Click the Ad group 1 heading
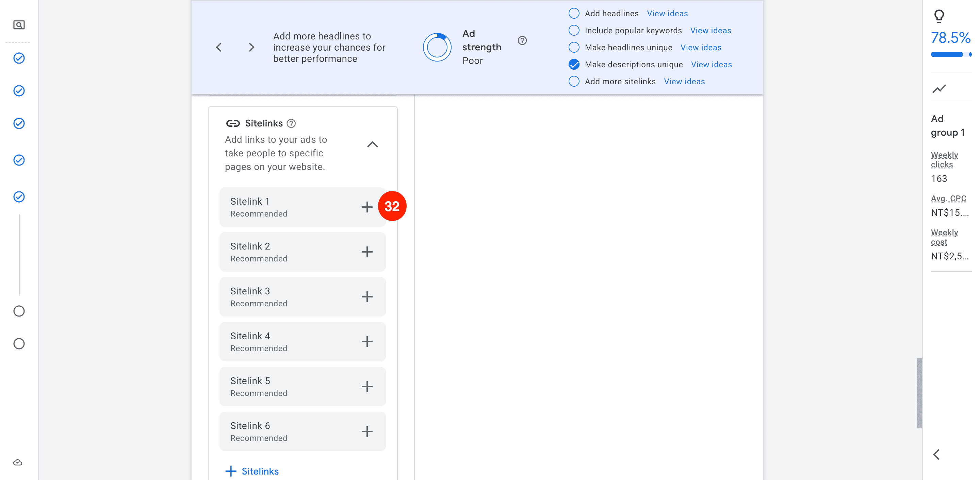The width and height of the screenshot is (980, 480). click(947, 126)
